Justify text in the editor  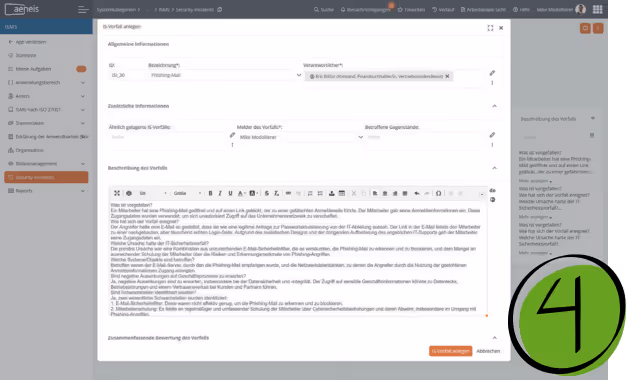coord(404,193)
